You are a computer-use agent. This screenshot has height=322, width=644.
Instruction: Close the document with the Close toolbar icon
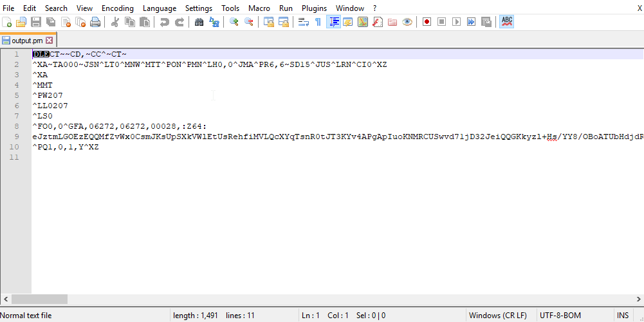(66, 22)
